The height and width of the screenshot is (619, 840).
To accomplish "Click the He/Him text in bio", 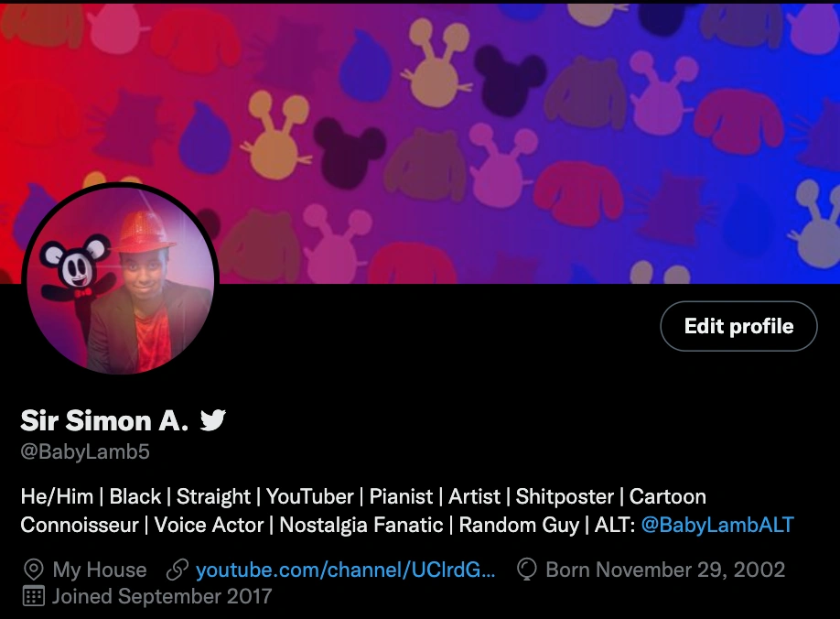I will pyautogui.click(x=57, y=497).
